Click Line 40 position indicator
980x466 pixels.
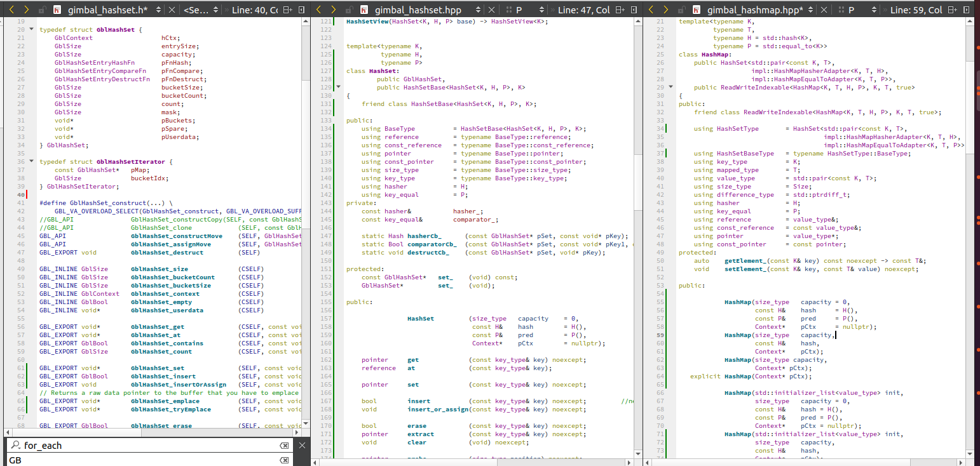tap(255, 10)
